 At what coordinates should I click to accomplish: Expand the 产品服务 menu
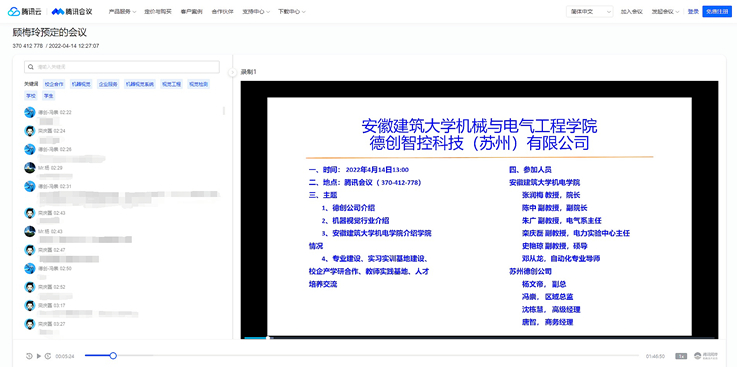tap(122, 12)
